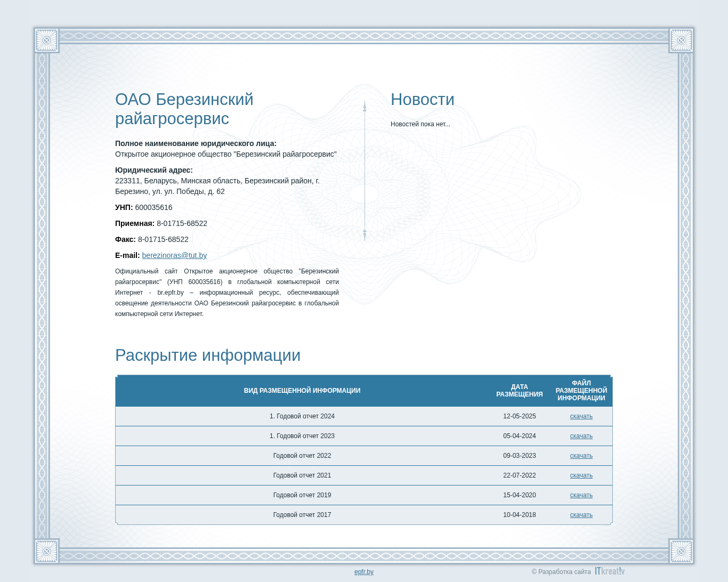Download the Годовой отчет 2023 file

pyautogui.click(x=581, y=436)
